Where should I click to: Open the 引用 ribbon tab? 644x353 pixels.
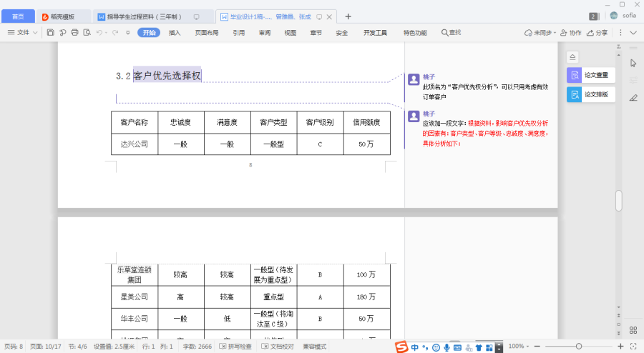coord(238,33)
